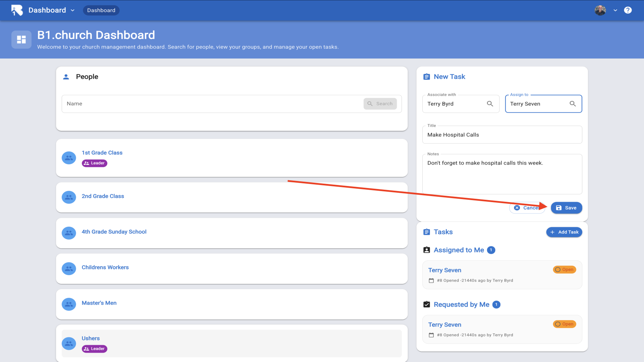644x362 pixels.
Task: Click the B1 church logo icon
Action: (x=17, y=10)
